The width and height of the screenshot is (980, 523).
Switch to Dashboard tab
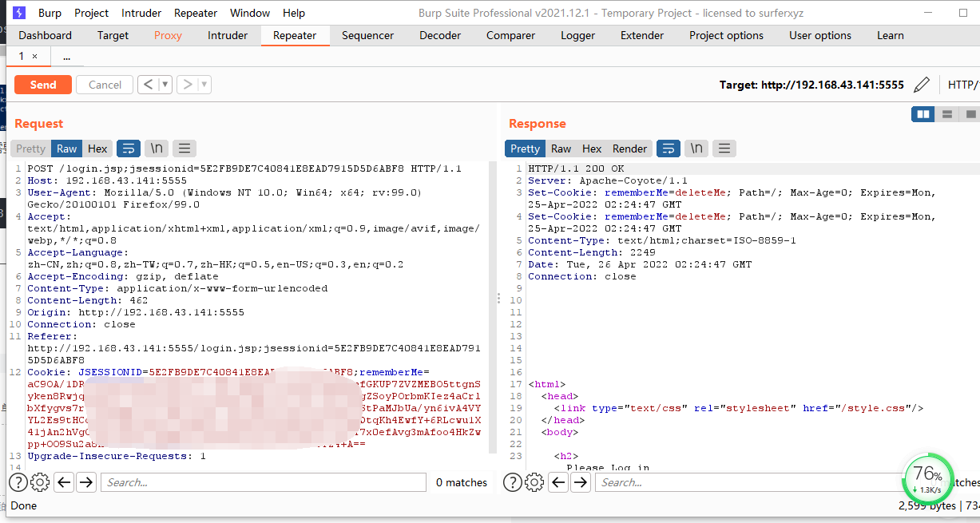click(46, 35)
